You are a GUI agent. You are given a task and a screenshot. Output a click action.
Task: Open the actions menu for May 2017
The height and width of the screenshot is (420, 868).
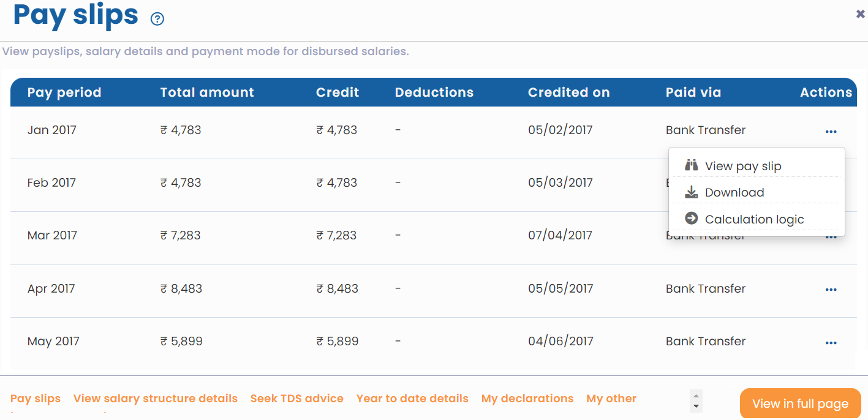831,342
